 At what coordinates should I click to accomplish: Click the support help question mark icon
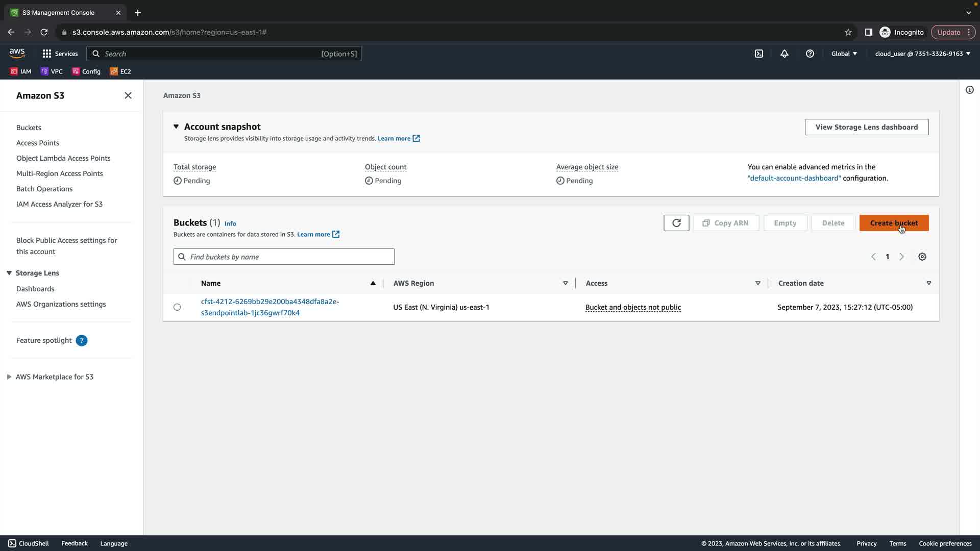810,54
